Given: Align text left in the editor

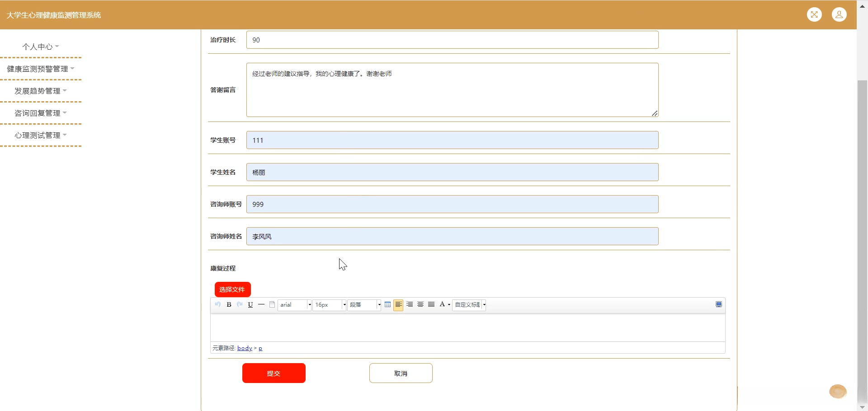Looking at the screenshot, I should click(x=398, y=305).
